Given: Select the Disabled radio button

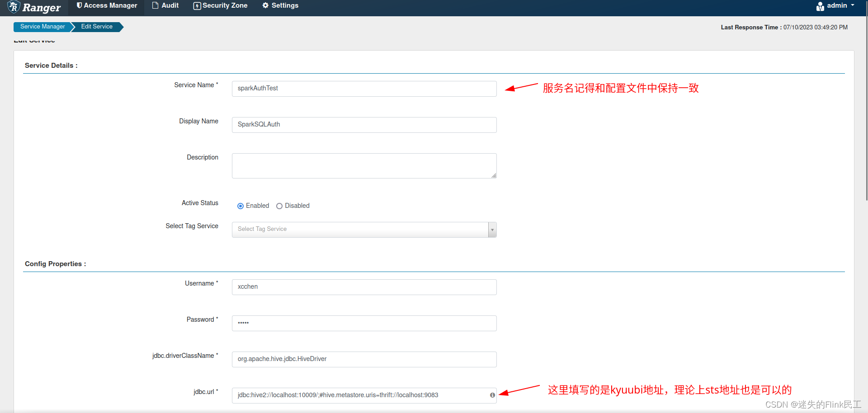Looking at the screenshot, I should (279, 206).
